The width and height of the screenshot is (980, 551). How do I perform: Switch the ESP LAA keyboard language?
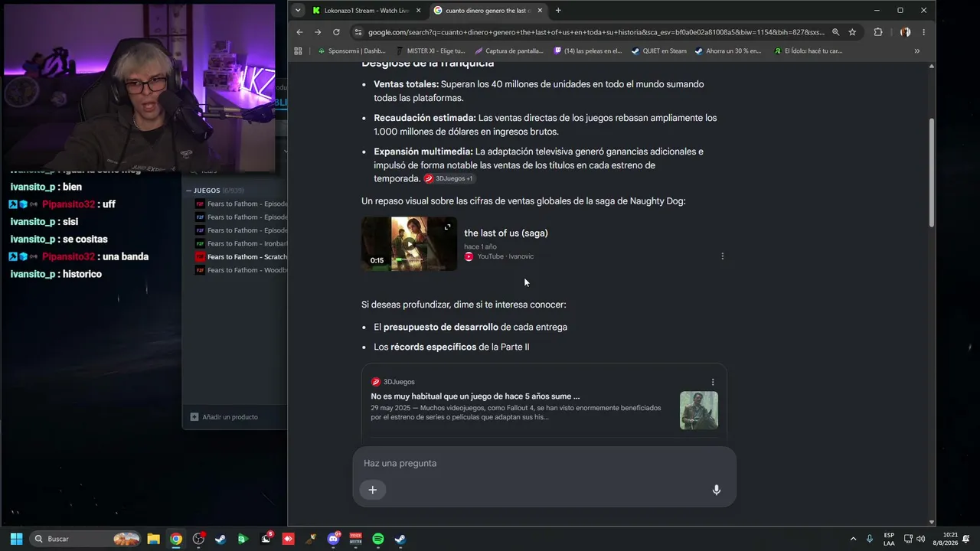coord(889,539)
